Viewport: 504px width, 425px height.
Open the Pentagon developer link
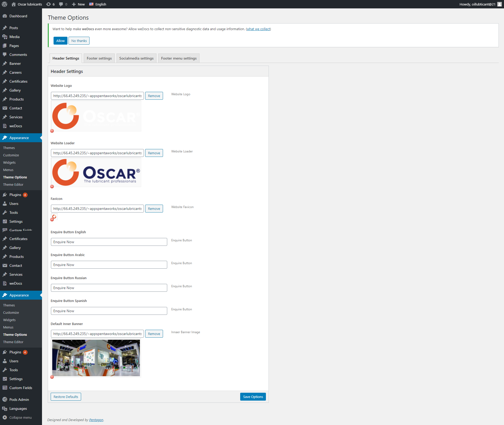[96, 420]
